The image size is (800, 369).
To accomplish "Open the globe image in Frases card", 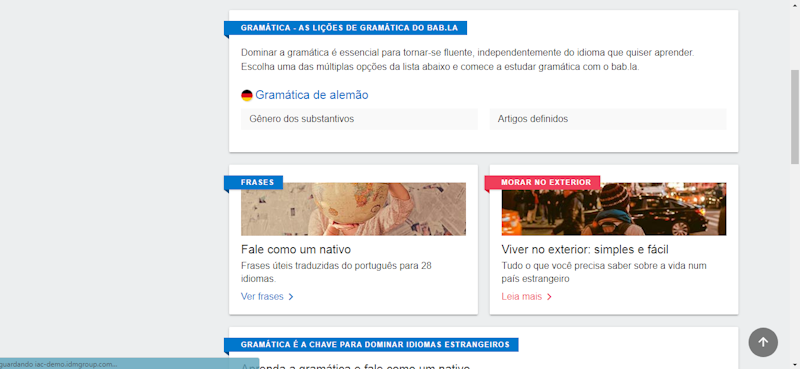I will tap(353, 209).
